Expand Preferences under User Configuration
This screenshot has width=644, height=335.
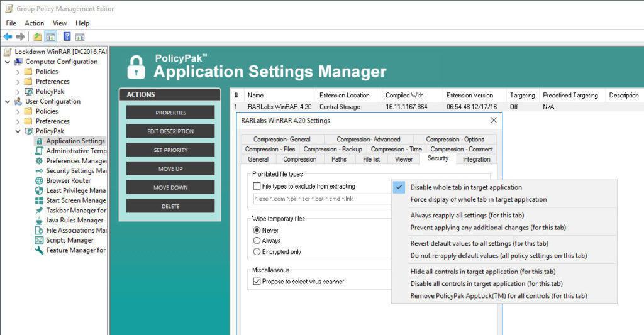18,121
